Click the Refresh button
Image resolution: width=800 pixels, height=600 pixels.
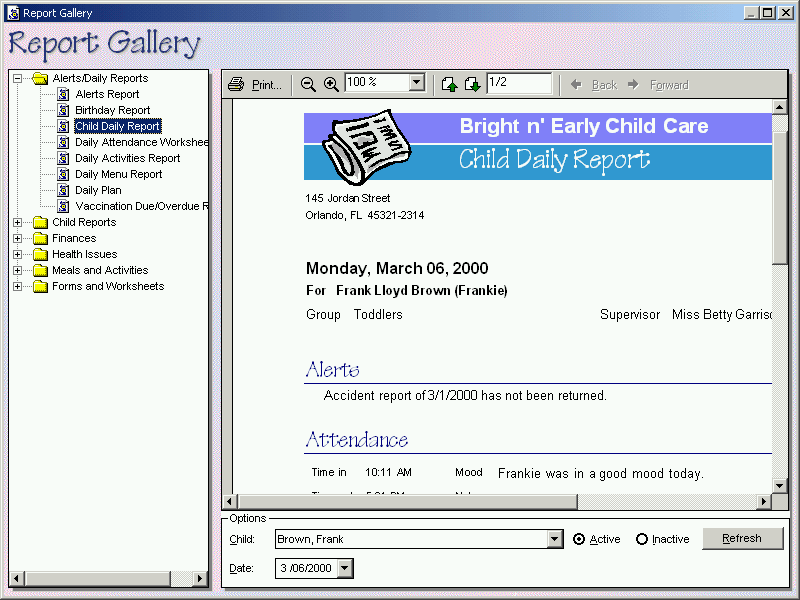742,538
